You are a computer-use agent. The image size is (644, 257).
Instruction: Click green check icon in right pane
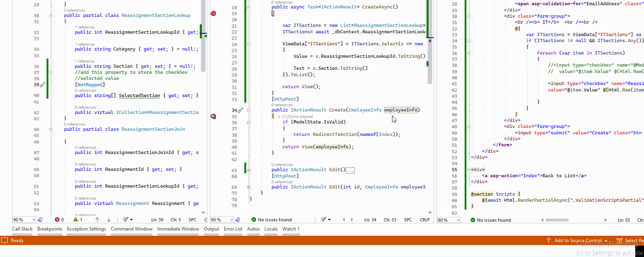pos(473,220)
